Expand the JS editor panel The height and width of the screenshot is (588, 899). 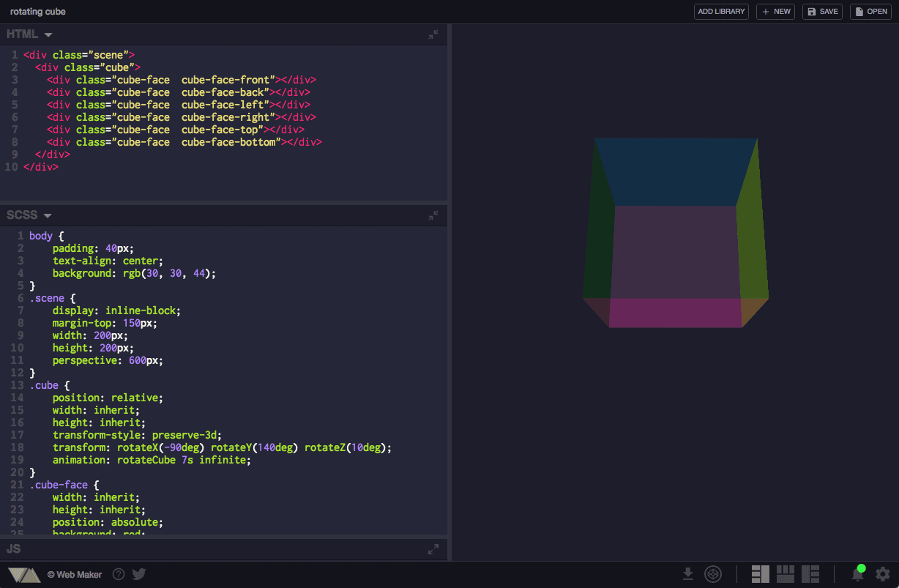(x=433, y=548)
